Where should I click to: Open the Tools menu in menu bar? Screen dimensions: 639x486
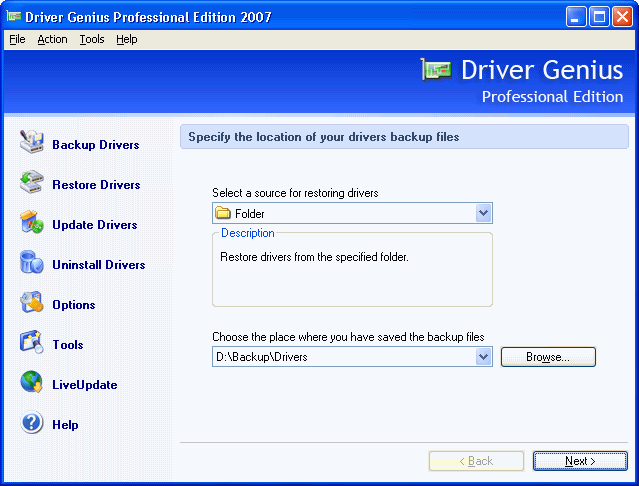point(91,39)
